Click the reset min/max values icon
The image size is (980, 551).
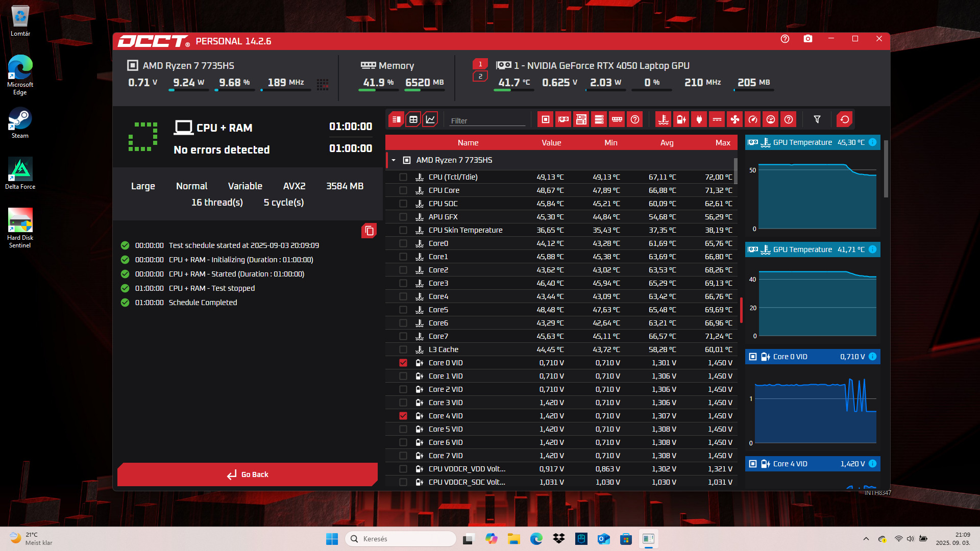(x=845, y=119)
